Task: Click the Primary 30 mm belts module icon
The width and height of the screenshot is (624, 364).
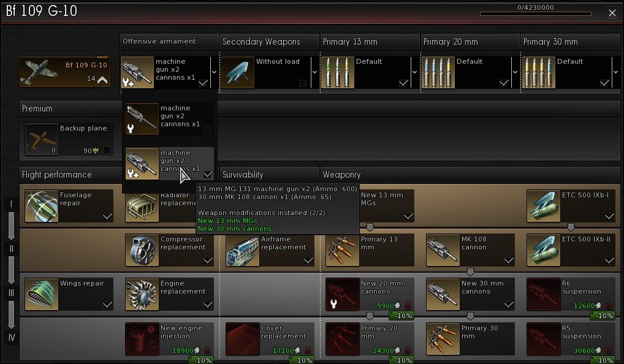Action: [443, 338]
